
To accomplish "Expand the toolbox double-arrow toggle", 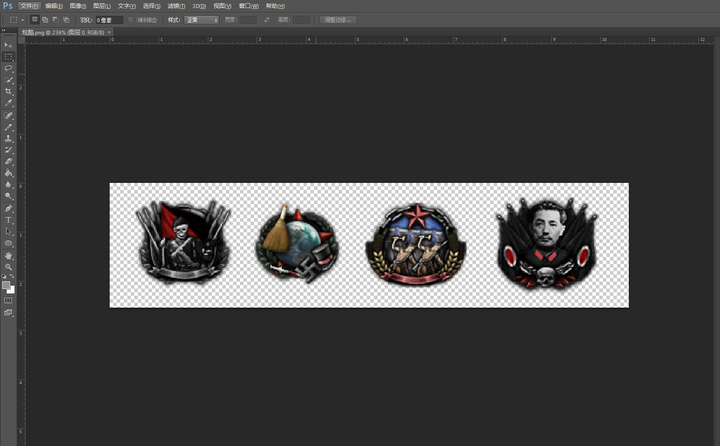I will coord(4,30).
